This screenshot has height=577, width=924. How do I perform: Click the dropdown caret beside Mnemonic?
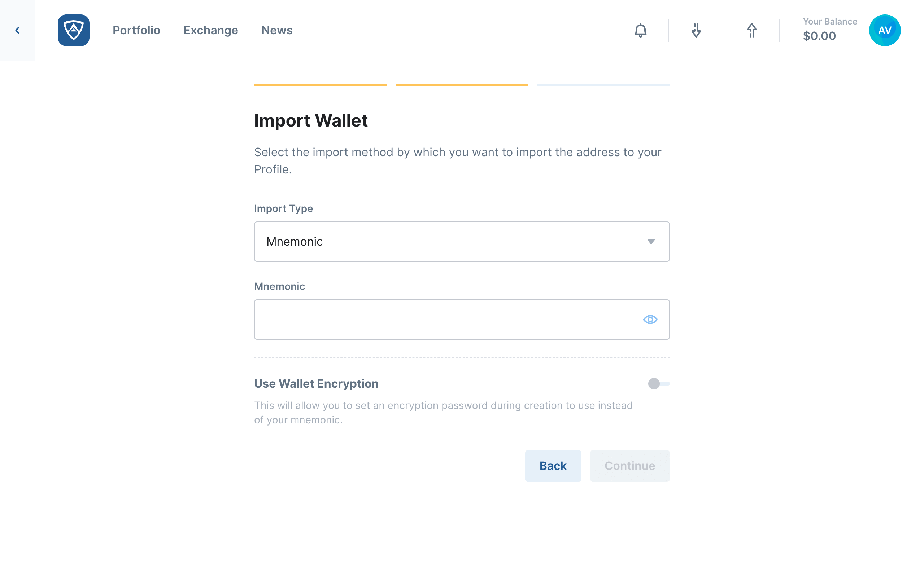coord(651,242)
